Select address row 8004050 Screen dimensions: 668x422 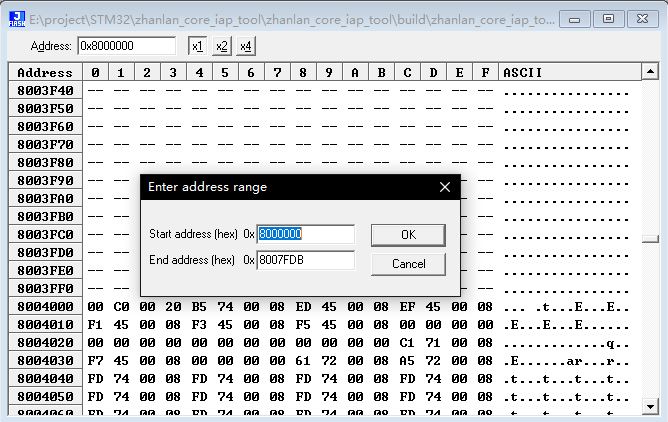[45, 396]
